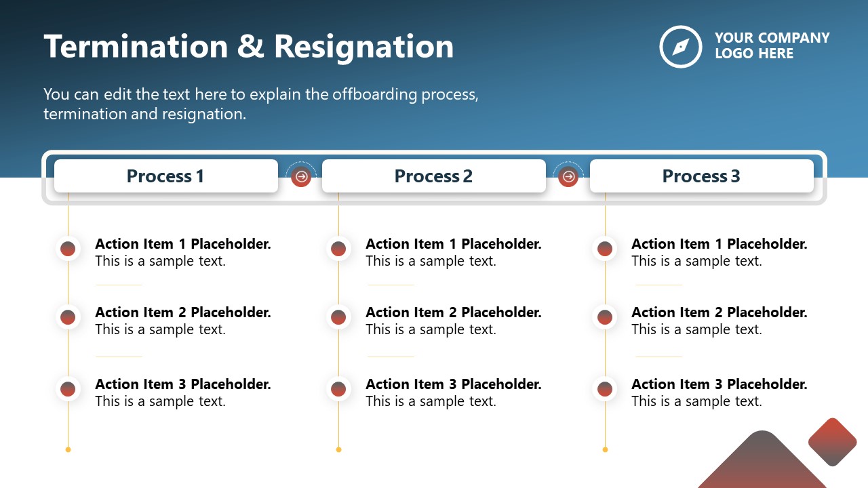Click the Your Company Logo Here text
The width and height of the screenshot is (868, 488).
click(x=772, y=45)
